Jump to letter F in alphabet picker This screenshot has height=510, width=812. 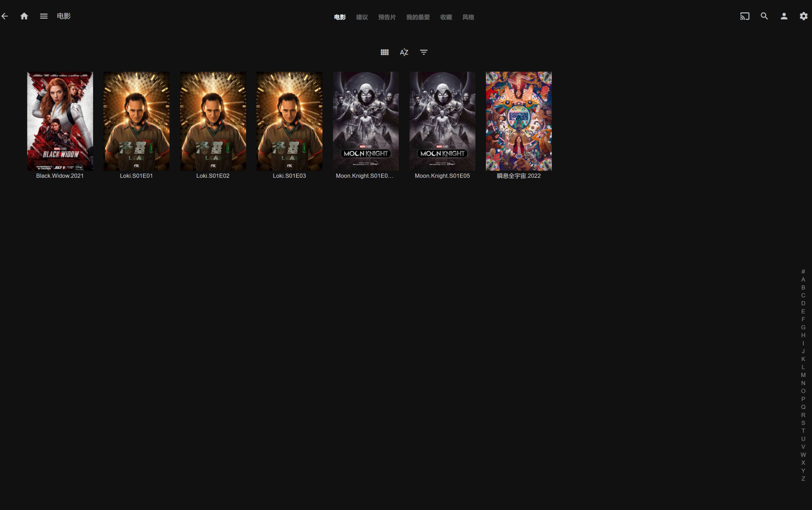click(803, 320)
